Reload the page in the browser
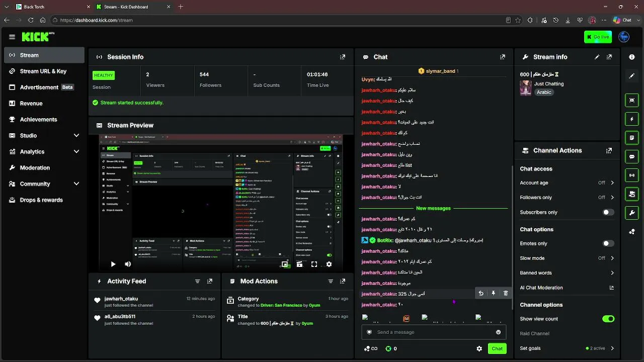Image resolution: width=644 pixels, height=362 pixels. pyautogui.click(x=31, y=20)
